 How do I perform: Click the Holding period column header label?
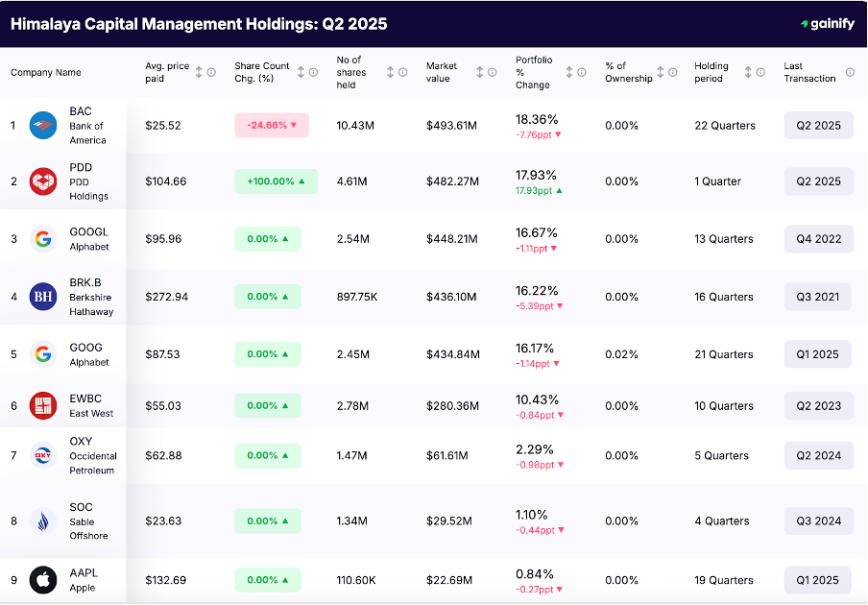coord(711,72)
